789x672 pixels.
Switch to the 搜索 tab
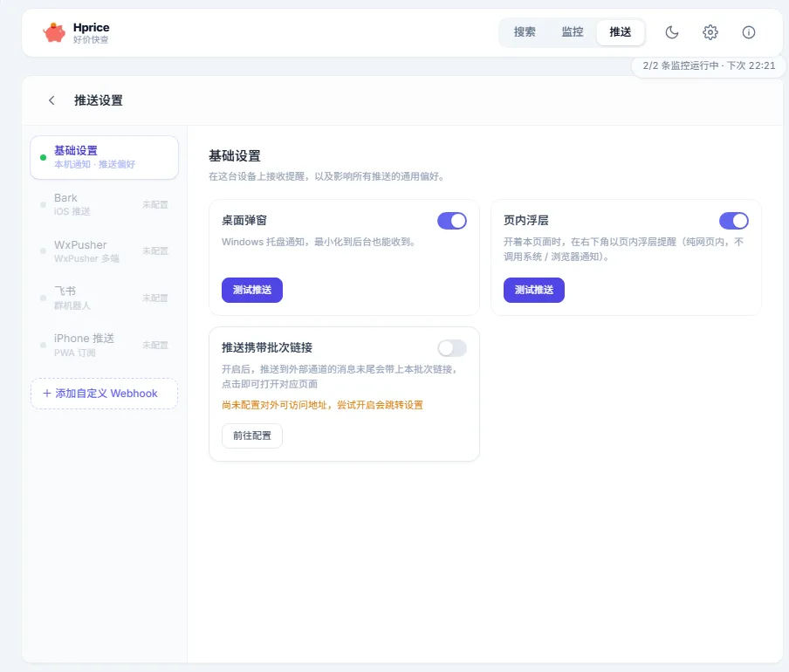click(525, 32)
